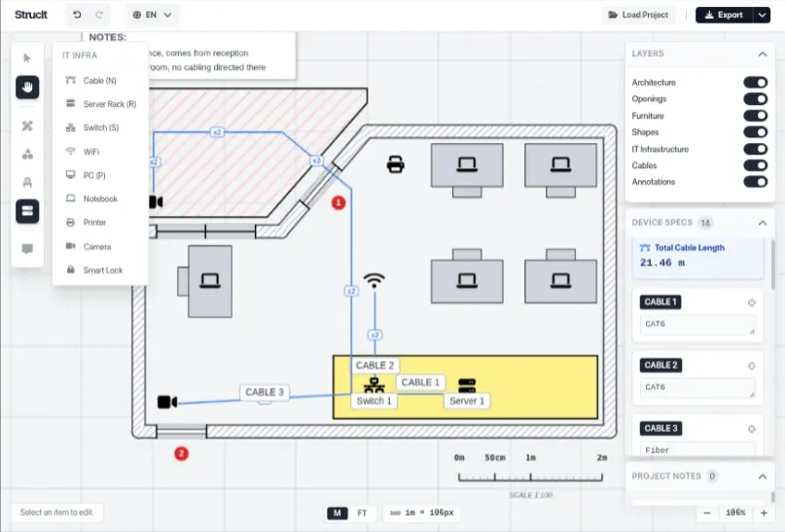
Task: Select the pointer tool in left toolbar
Action: (x=27, y=58)
